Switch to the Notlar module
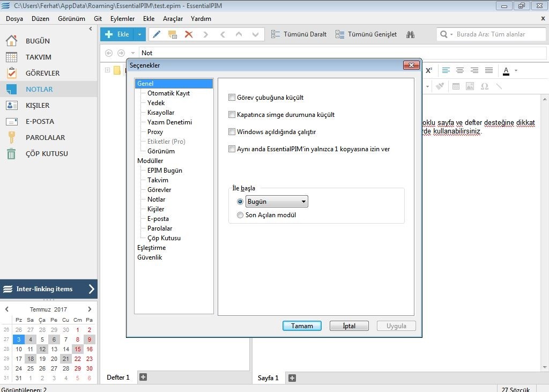Image resolution: width=549 pixels, height=392 pixels. click(x=39, y=90)
